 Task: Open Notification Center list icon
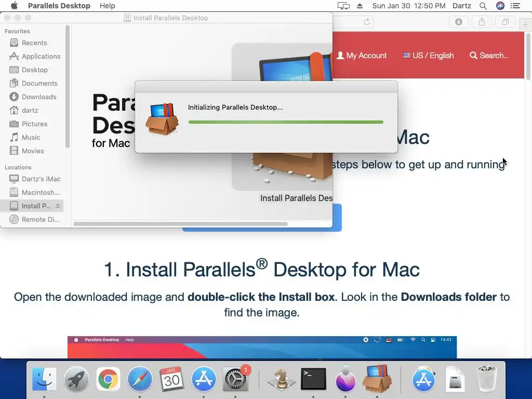[x=515, y=6]
